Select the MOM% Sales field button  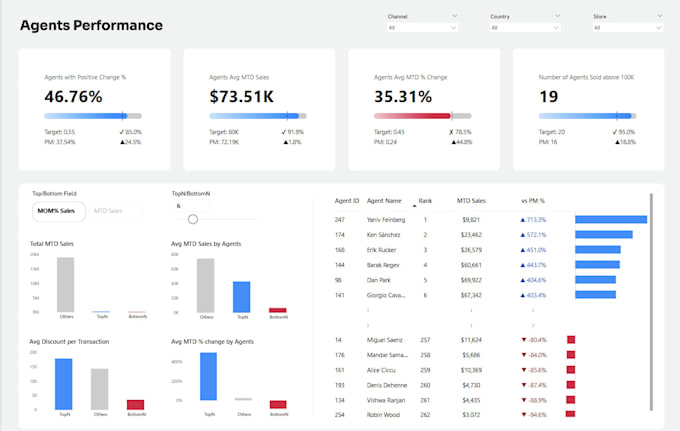(x=59, y=211)
